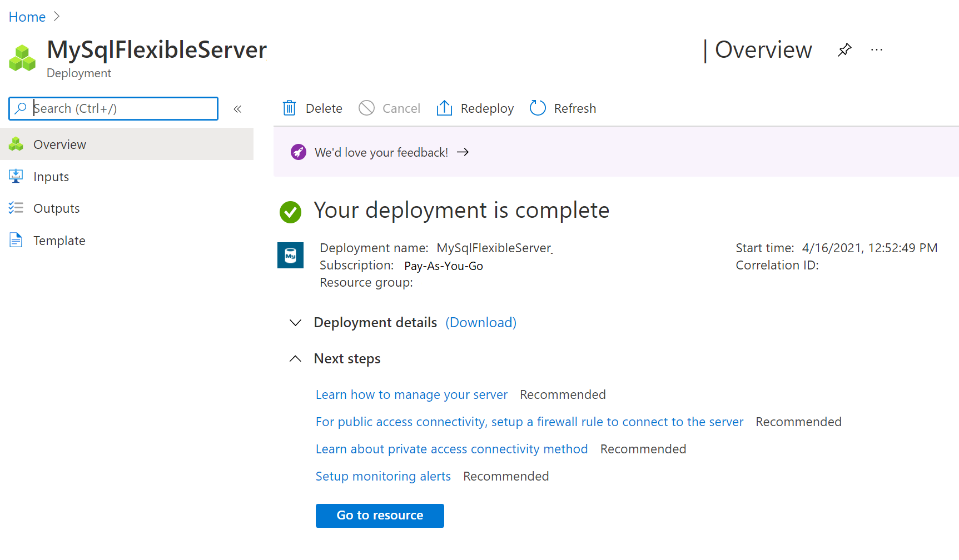Open the more options ellipsis menu

[x=877, y=50]
